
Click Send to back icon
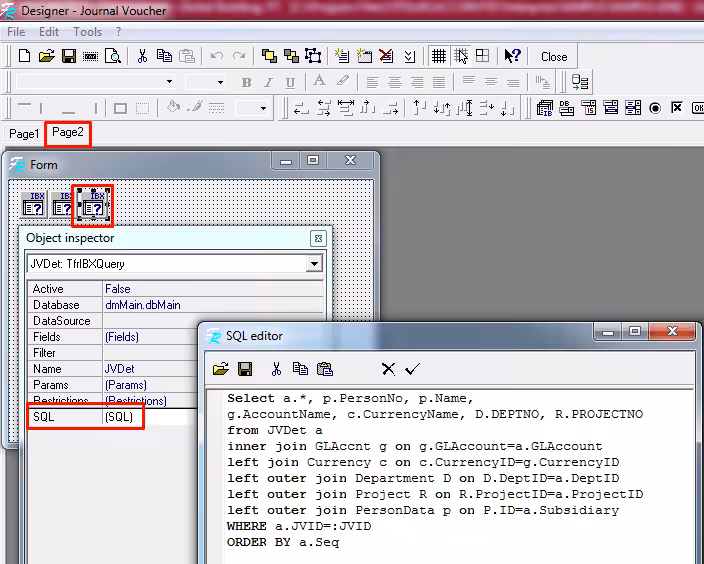(x=291, y=56)
